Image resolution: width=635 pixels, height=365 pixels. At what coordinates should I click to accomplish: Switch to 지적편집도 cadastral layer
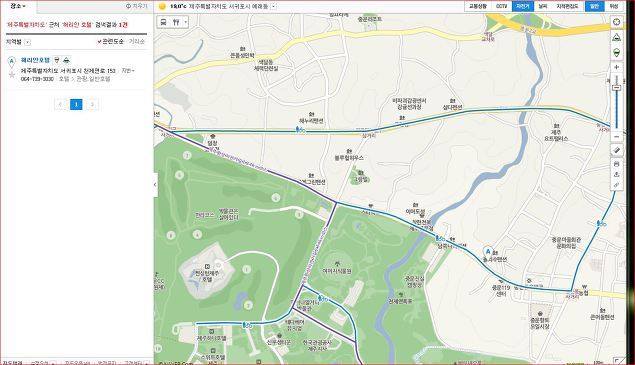pos(567,6)
